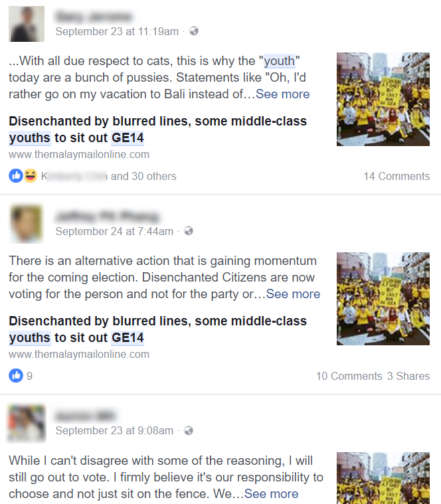Image resolution: width=441 pixels, height=504 pixels.
Task: Open first article headline about GE14
Action: point(157,129)
